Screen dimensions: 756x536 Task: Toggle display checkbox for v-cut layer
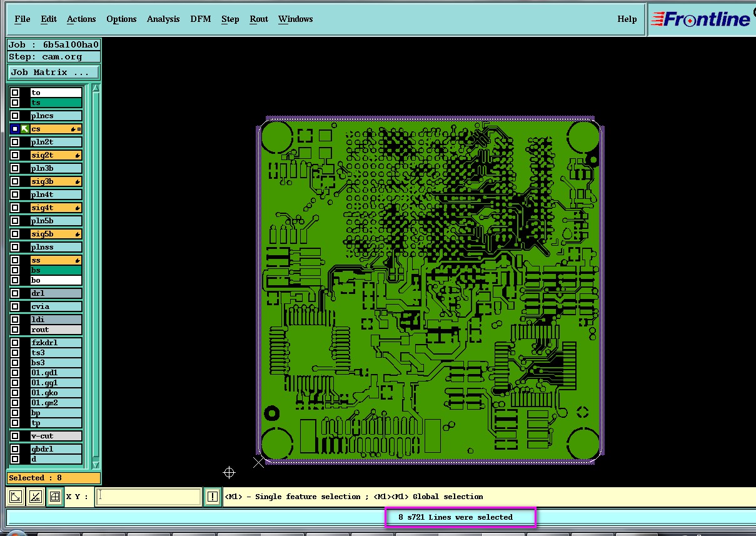[15, 436]
